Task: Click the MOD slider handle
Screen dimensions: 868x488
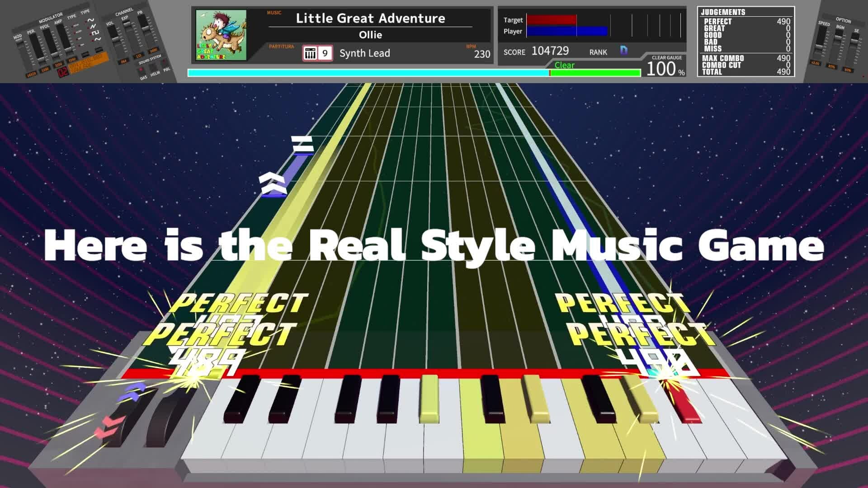Action: 19,41
